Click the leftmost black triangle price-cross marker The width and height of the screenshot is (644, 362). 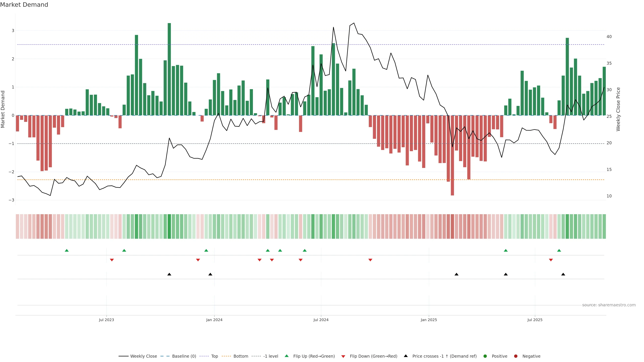point(169,274)
